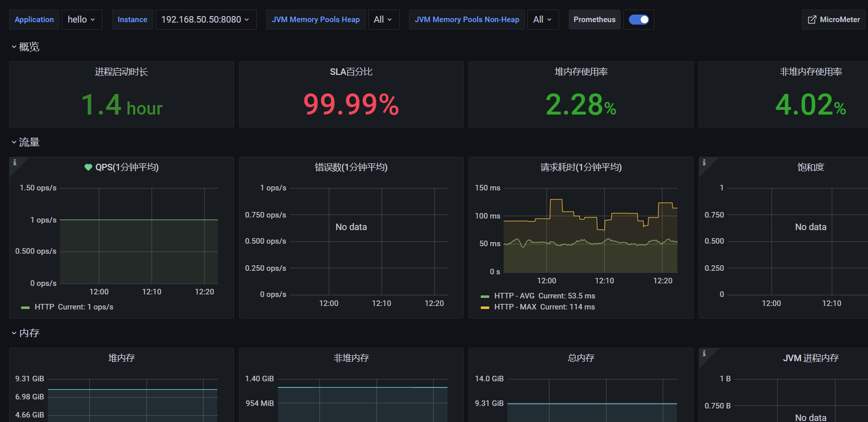The image size is (868, 422).
Task: Toggle HTTP - AVG legend series
Action: coord(514,296)
